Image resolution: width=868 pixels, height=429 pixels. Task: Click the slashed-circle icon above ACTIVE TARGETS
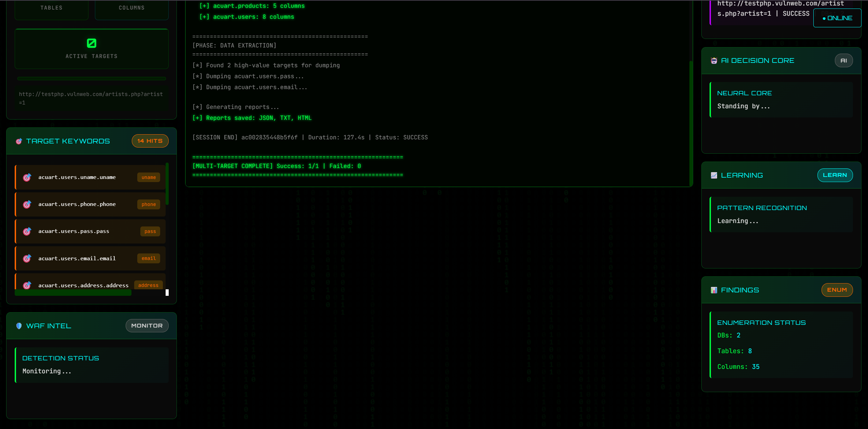point(91,43)
